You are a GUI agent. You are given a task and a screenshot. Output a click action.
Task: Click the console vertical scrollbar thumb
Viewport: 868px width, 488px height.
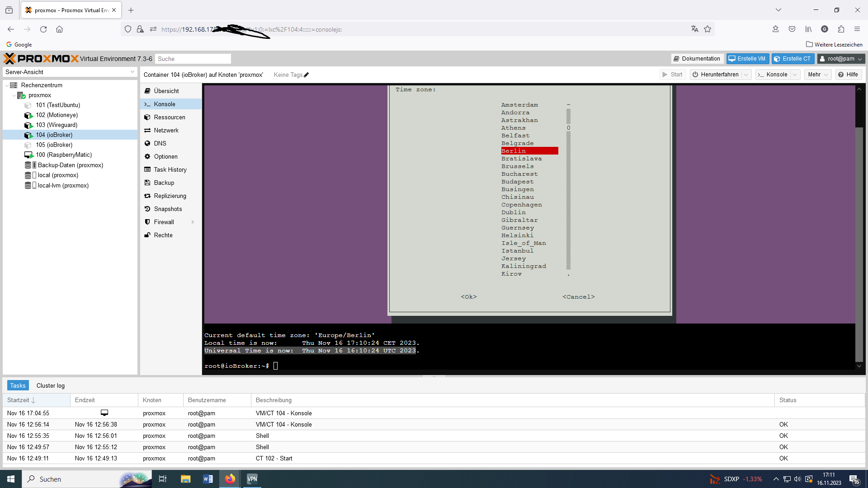(x=859, y=244)
